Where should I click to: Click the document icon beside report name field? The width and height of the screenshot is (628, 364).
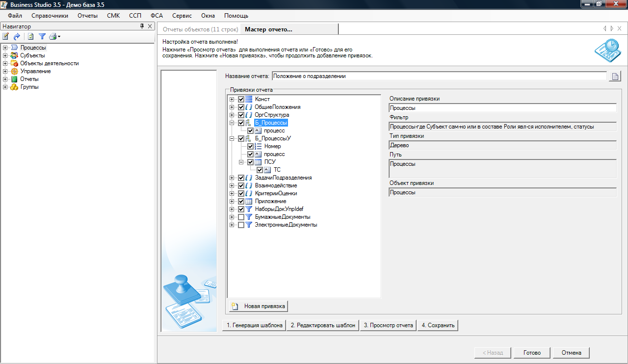click(x=615, y=76)
